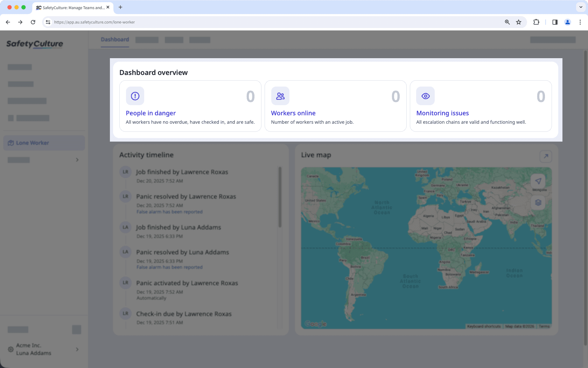The width and height of the screenshot is (588, 368).
Task: Click the zoom magnifier in the address bar
Action: click(x=507, y=22)
